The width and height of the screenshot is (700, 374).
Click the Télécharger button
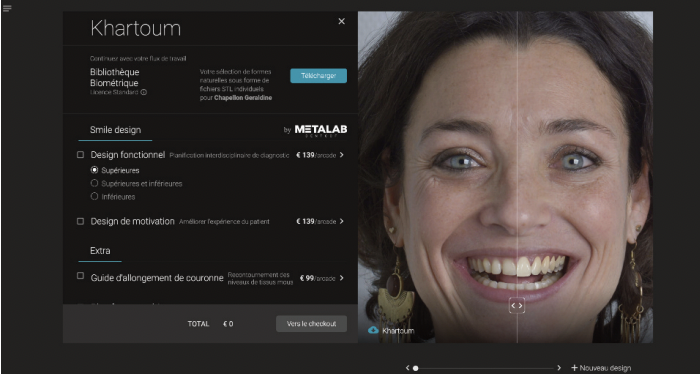click(318, 76)
